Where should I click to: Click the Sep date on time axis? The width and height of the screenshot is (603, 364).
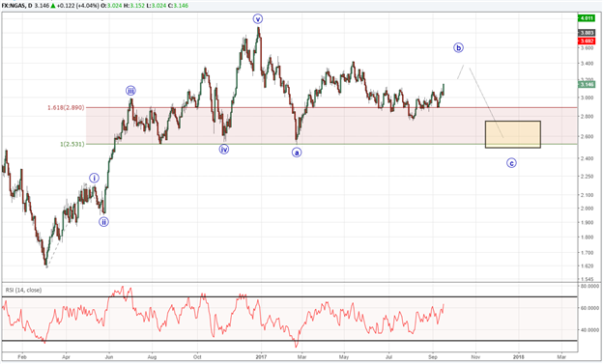point(433,357)
